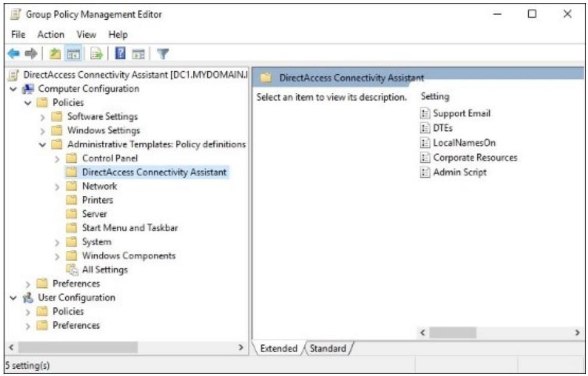Click the Filter funnel toolbar icon

point(163,54)
